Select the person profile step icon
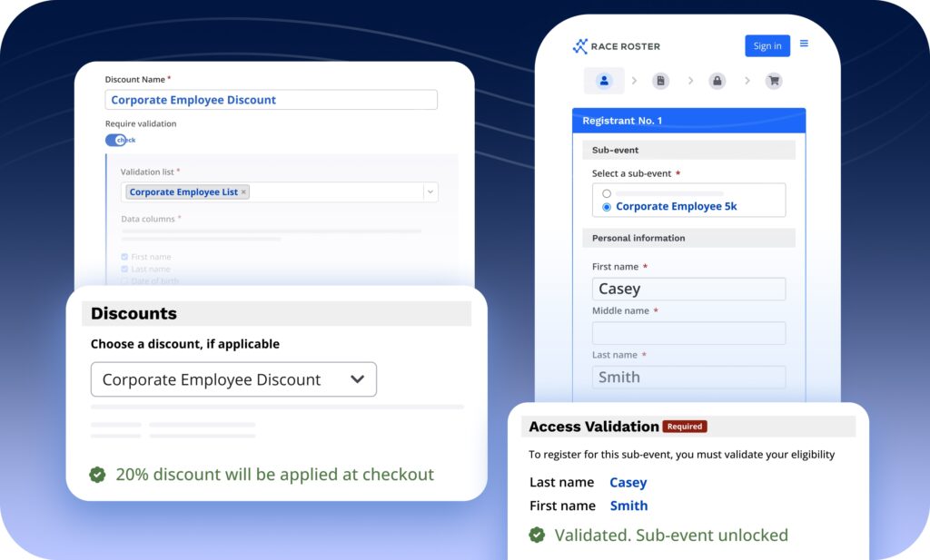 [x=604, y=81]
